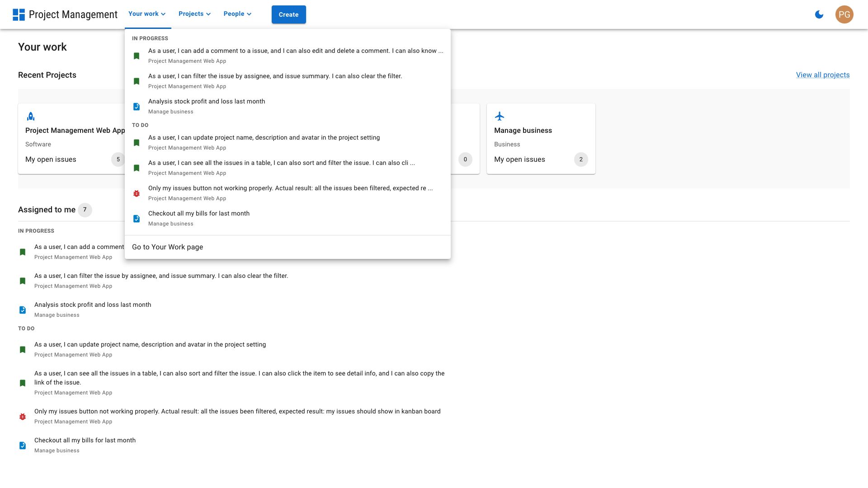Click the Project Management app title
The width and height of the screenshot is (868, 488).
coord(73,14)
